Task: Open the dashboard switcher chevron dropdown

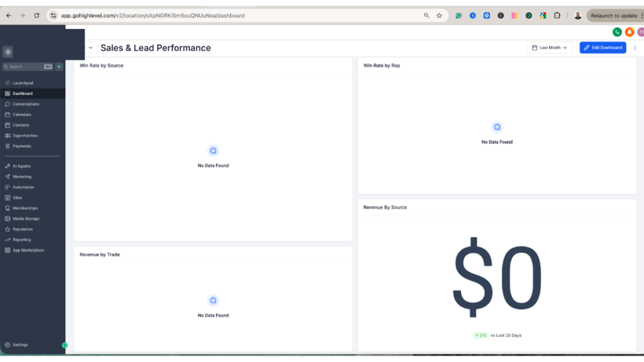Action: pos(90,48)
